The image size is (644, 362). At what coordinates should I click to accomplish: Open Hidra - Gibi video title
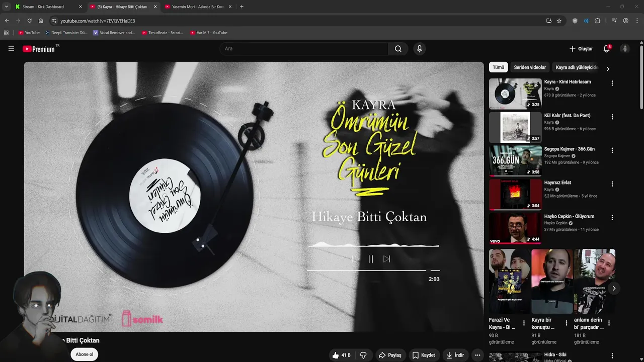(x=555, y=354)
